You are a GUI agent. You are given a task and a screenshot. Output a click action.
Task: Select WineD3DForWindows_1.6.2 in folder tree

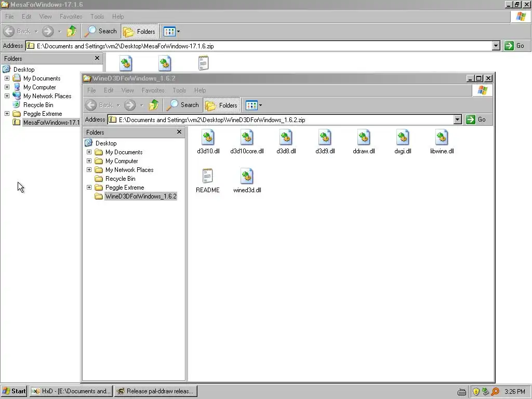(x=141, y=196)
